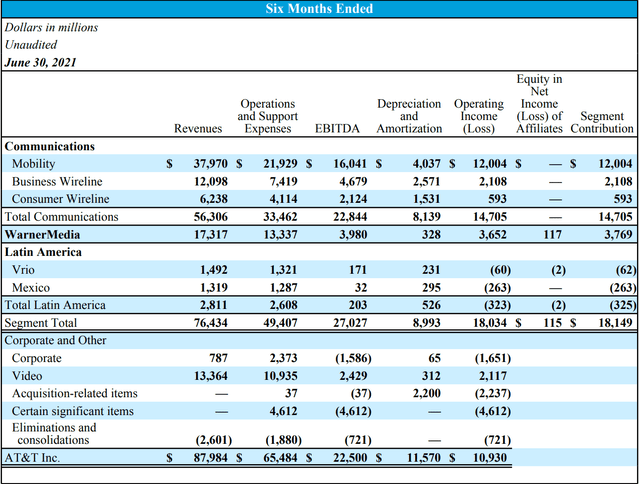
Task: Click Vrio revenues value 1,492
Action: tap(213, 270)
